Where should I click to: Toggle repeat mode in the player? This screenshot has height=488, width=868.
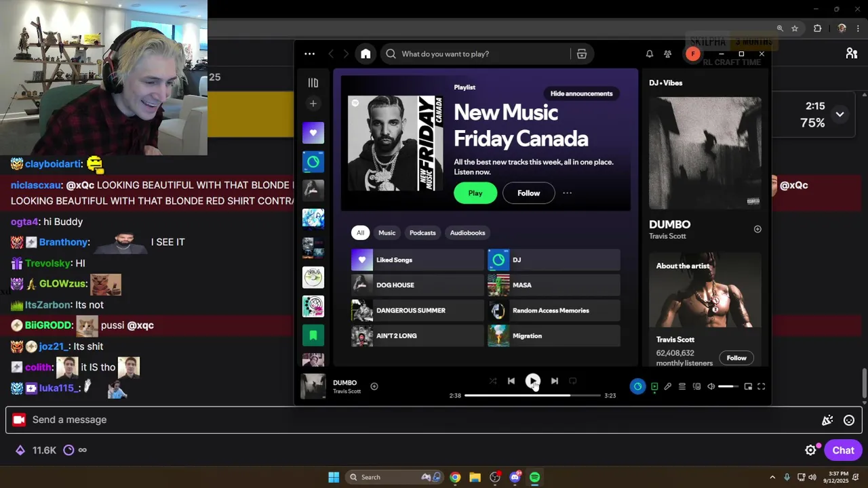pyautogui.click(x=573, y=381)
